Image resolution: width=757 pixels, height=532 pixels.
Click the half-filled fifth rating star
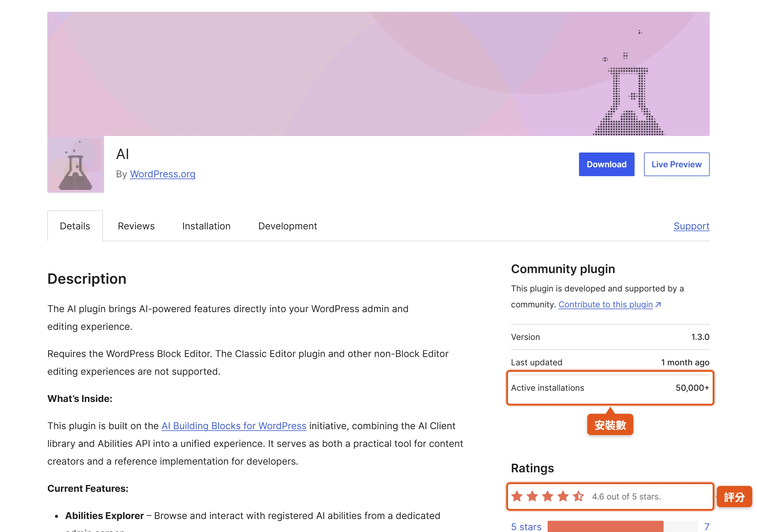coord(578,496)
